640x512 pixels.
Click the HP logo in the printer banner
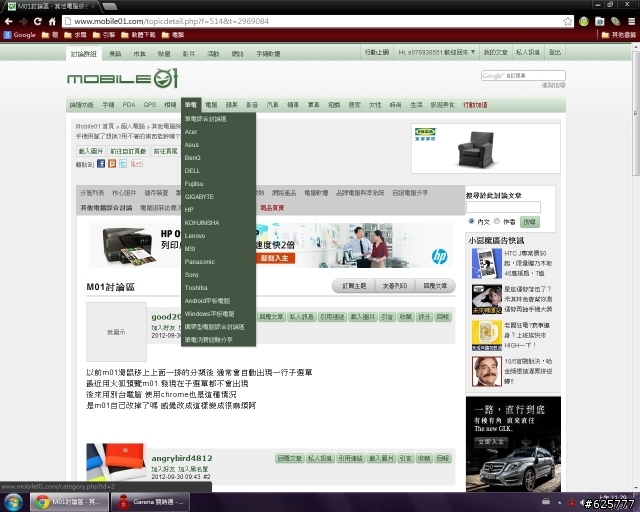coord(440,256)
